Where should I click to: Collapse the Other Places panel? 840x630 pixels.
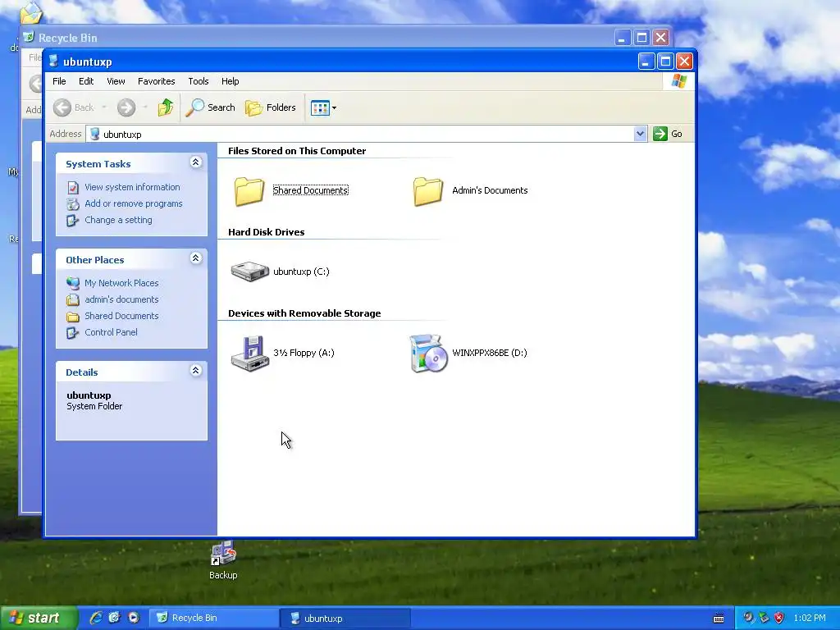tap(195, 258)
